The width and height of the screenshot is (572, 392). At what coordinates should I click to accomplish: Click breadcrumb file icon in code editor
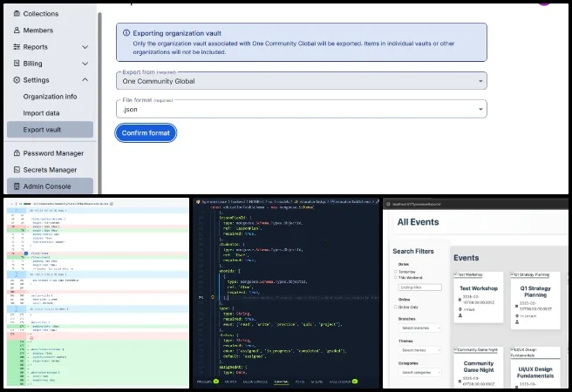click(x=198, y=201)
